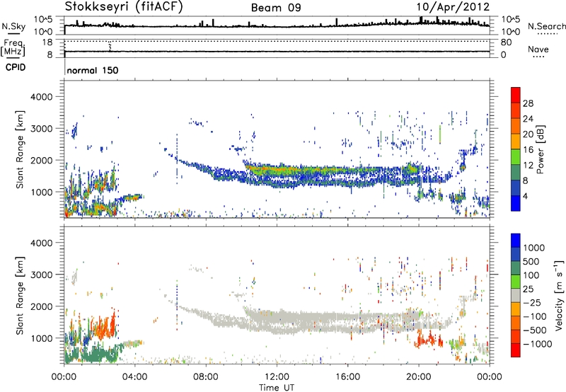Click the '12:00' time axis tick label
Screen dimensions: 566x392
(x=277, y=377)
